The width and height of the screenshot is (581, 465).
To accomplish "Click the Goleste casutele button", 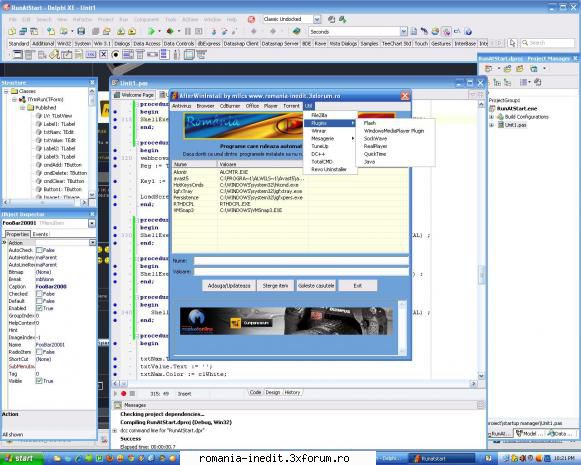I will [x=316, y=286].
